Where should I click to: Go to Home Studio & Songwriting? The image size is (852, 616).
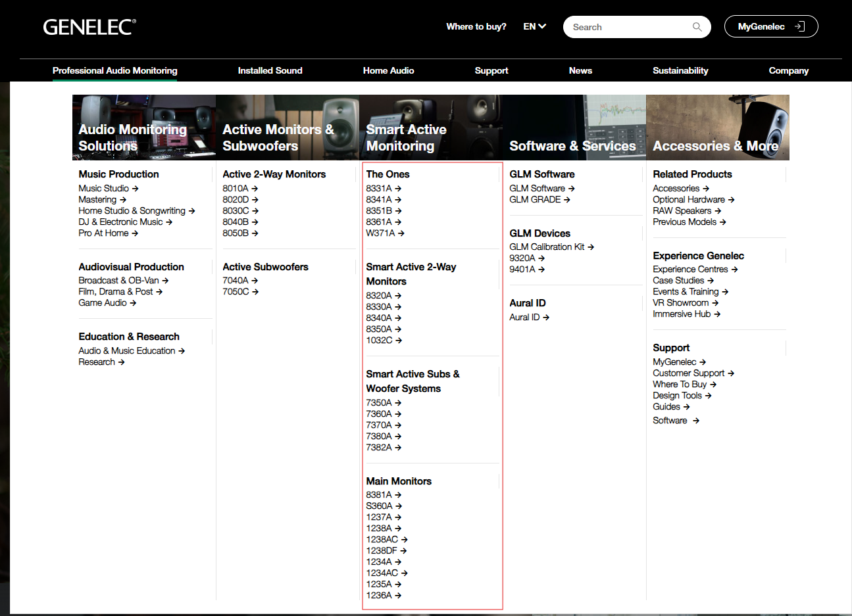tap(137, 210)
